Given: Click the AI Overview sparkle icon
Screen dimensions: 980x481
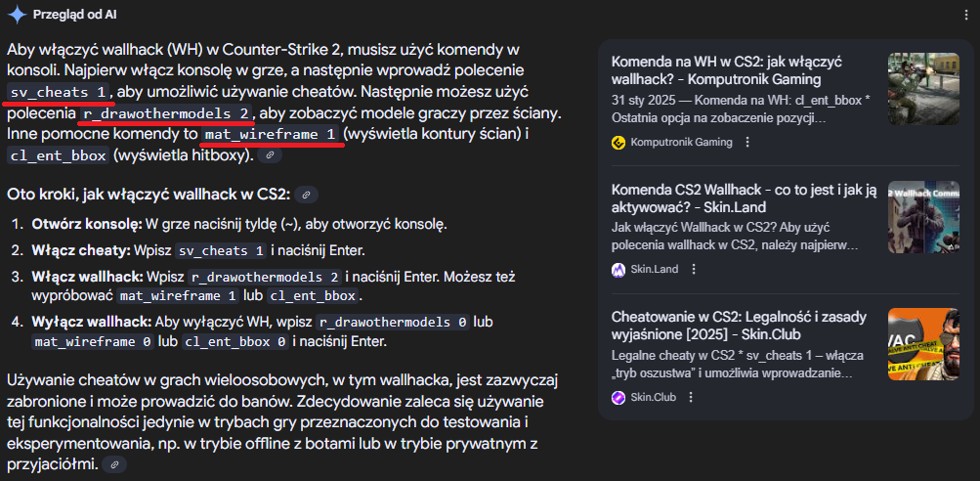Looking at the screenshot, I should click(17, 15).
